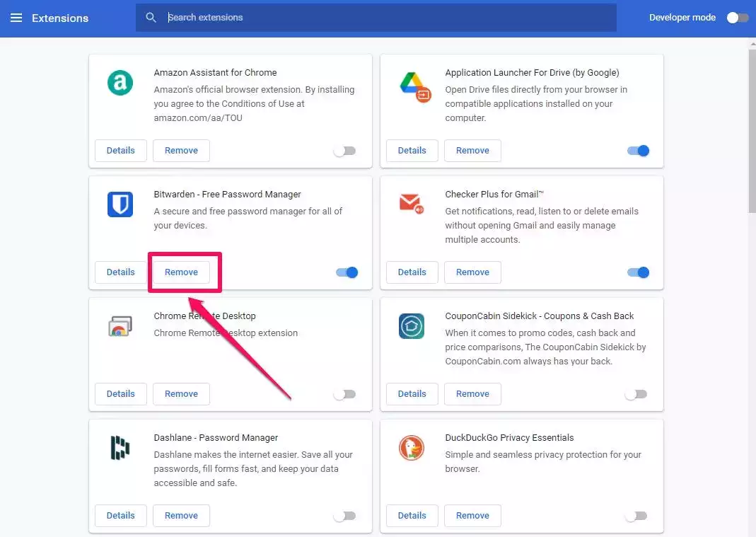The image size is (756, 537).
Task: Enable Amazon Assistant for Chrome toggle
Action: [344, 151]
